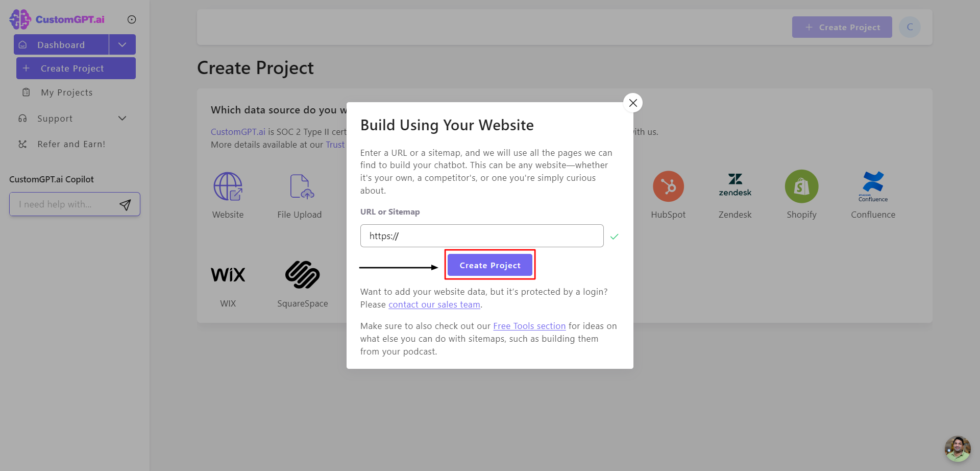Expand the Support chevron

122,119
